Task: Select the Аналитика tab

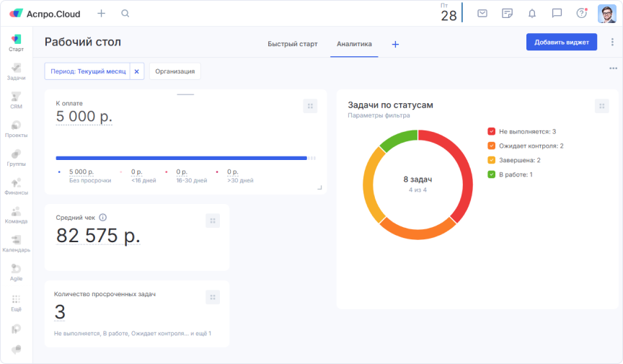Action: (354, 44)
